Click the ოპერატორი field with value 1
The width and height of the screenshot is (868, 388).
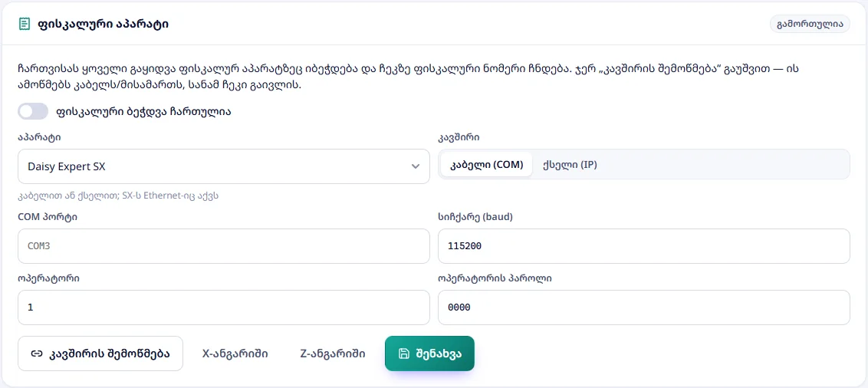tap(224, 307)
